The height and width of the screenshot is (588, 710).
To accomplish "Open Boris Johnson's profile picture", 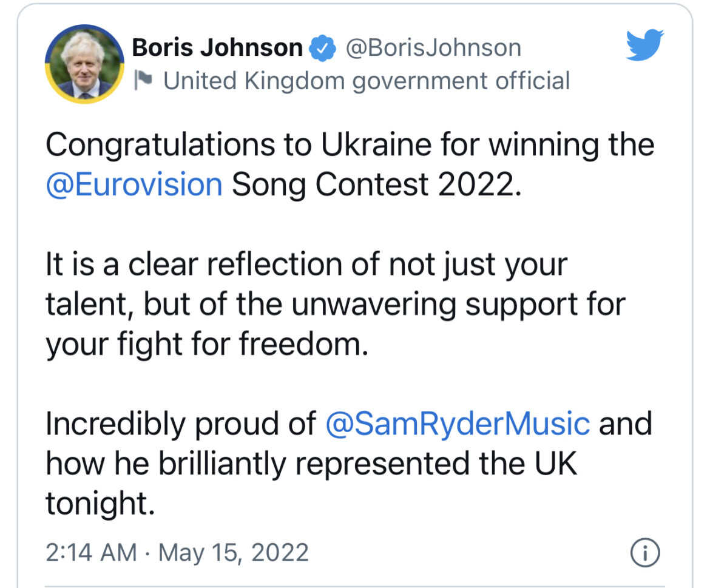I will point(85,64).
